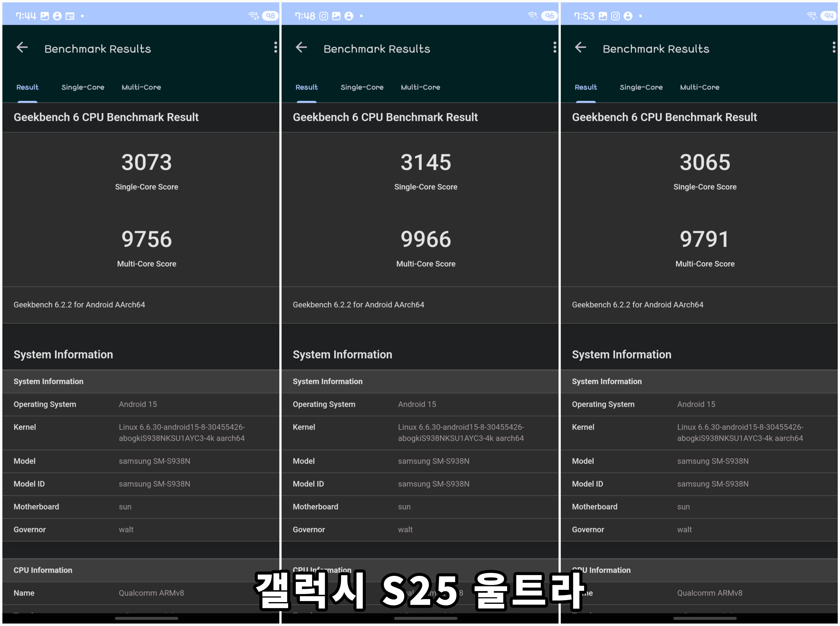This screenshot has height=626, width=840.
Task: Open three-dot overflow menu on right screen
Action: [834, 47]
